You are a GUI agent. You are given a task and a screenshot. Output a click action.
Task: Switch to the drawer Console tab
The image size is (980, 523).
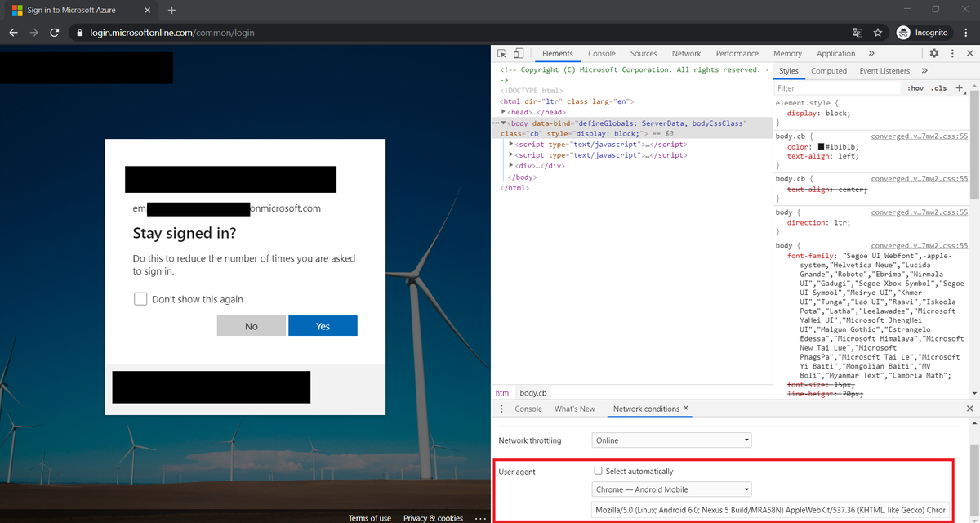tap(528, 409)
